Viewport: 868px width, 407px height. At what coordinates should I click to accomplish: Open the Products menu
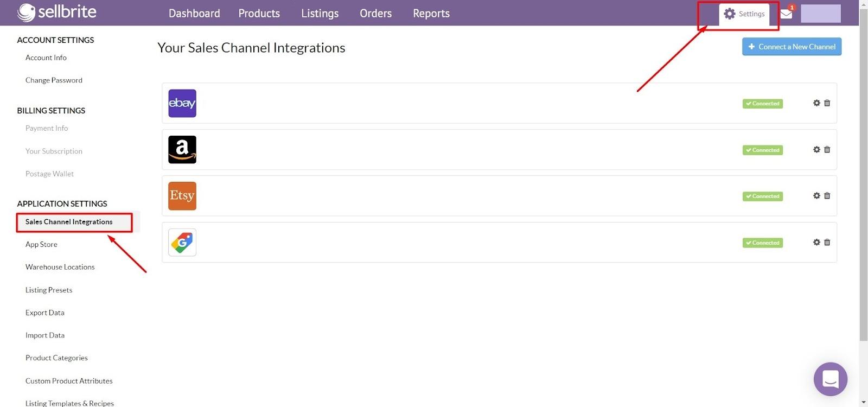(259, 14)
